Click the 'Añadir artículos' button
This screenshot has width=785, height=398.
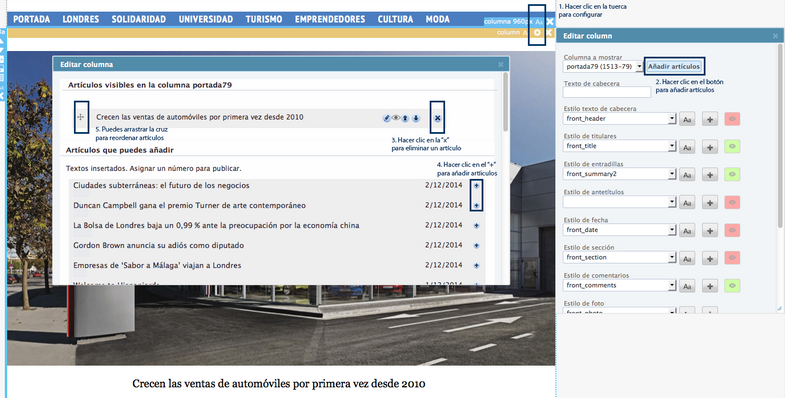pos(674,67)
